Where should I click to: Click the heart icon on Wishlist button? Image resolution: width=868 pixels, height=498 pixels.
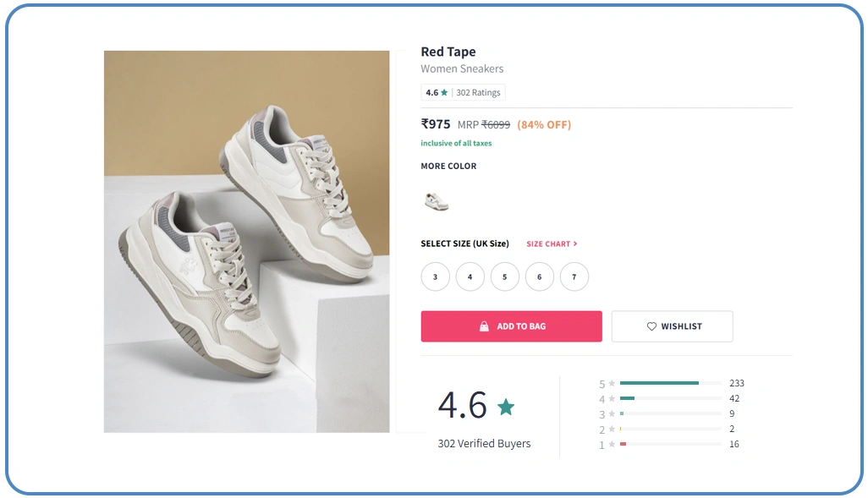(x=651, y=326)
